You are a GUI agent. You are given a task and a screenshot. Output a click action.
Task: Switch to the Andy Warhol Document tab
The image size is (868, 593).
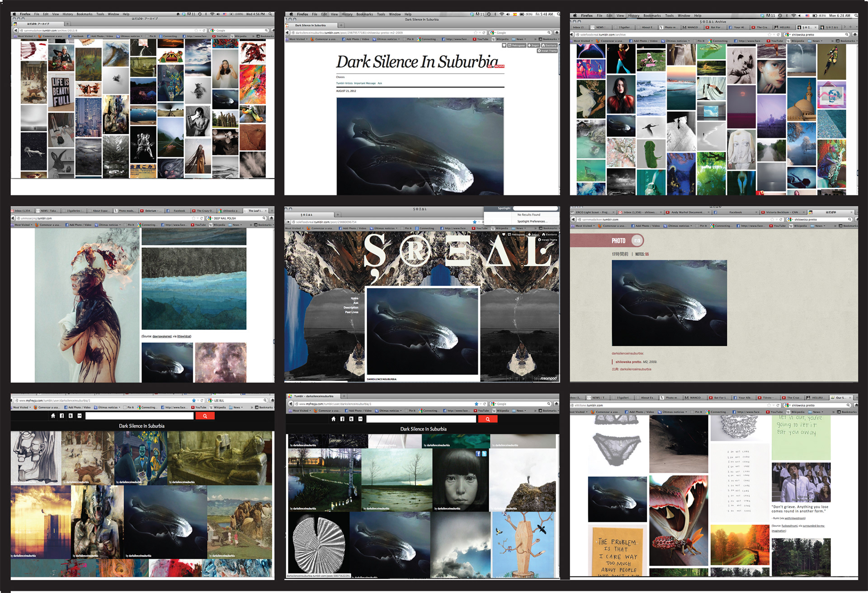pyautogui.click(x=687, y=212)
